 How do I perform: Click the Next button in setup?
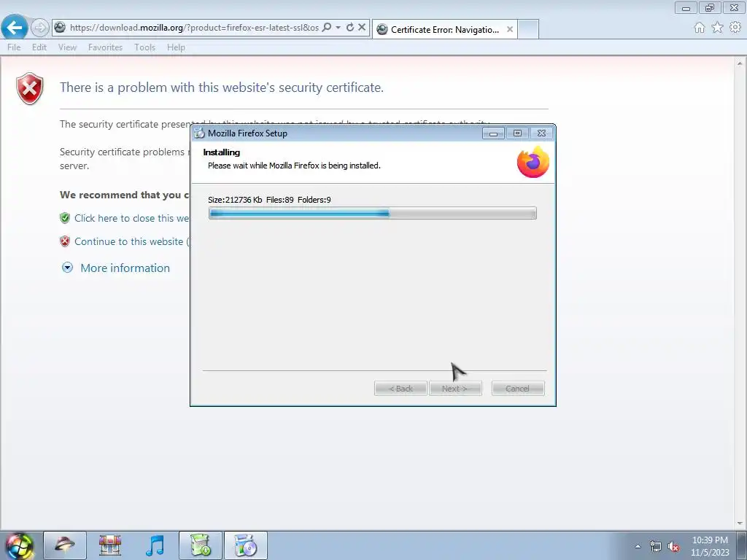pyautogui.click(x=455, y=389)
